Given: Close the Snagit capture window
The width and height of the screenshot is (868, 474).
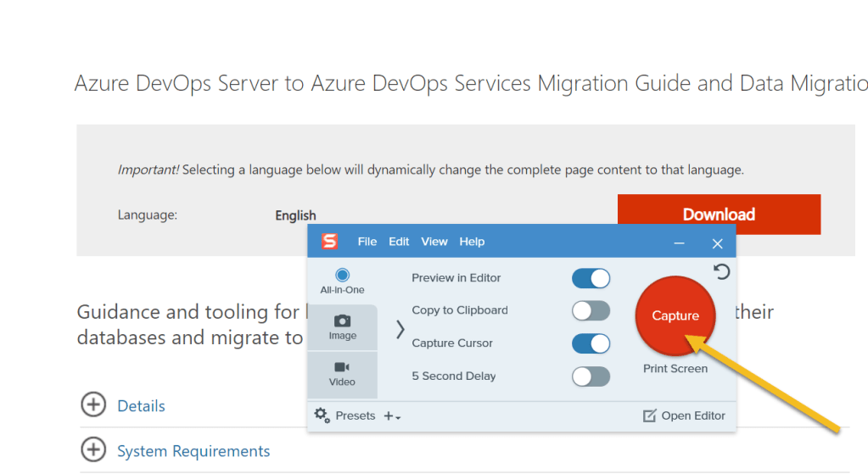Looking at the screenshot, I should [x=718, y=243].
